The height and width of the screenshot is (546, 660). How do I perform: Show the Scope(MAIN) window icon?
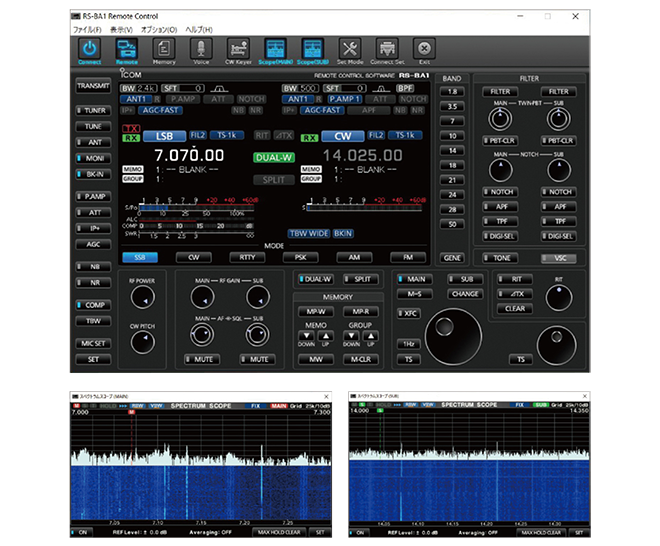275,50
